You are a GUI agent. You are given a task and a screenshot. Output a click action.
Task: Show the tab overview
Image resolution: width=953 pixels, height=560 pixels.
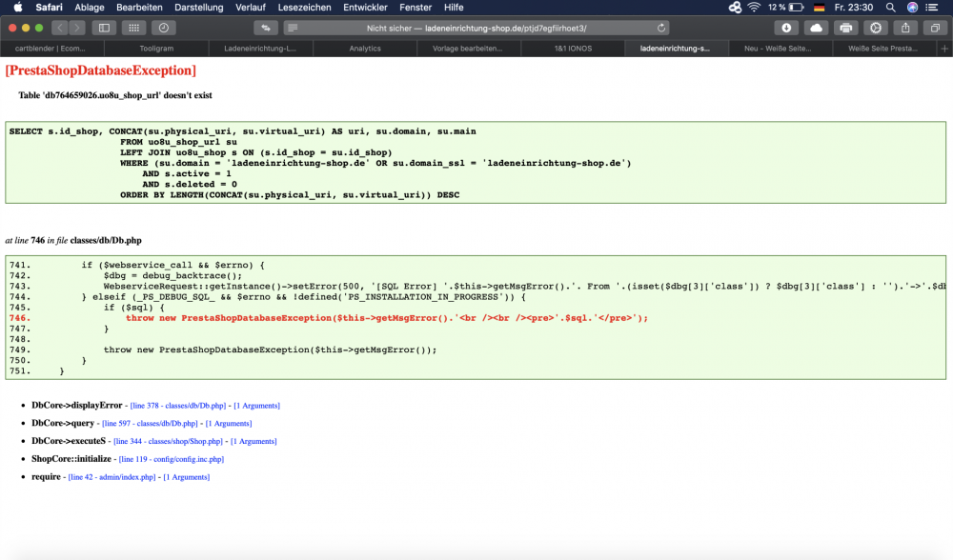pos(936,28)
